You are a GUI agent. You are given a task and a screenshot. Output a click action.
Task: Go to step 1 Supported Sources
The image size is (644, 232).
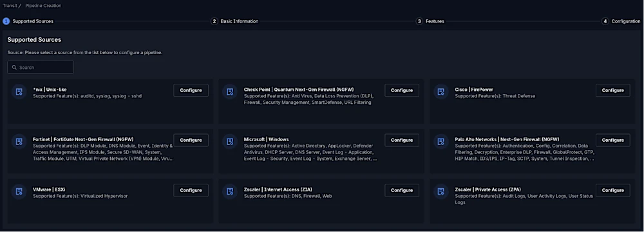tap(28, 21)
